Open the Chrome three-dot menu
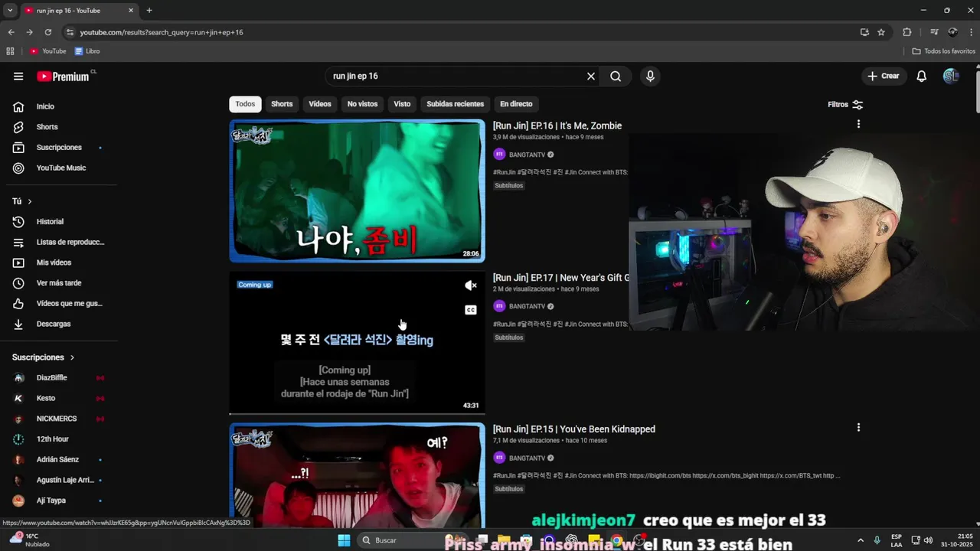The width and height of the screenshot is (980, 551). 970,32
